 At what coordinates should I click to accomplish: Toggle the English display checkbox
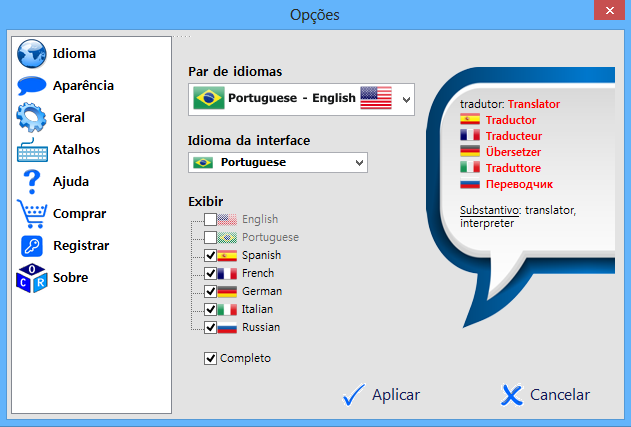coord(210,219)
